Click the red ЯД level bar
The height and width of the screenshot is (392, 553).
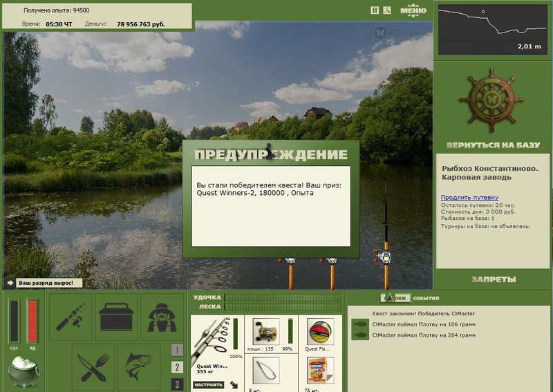tap(32, 321)
